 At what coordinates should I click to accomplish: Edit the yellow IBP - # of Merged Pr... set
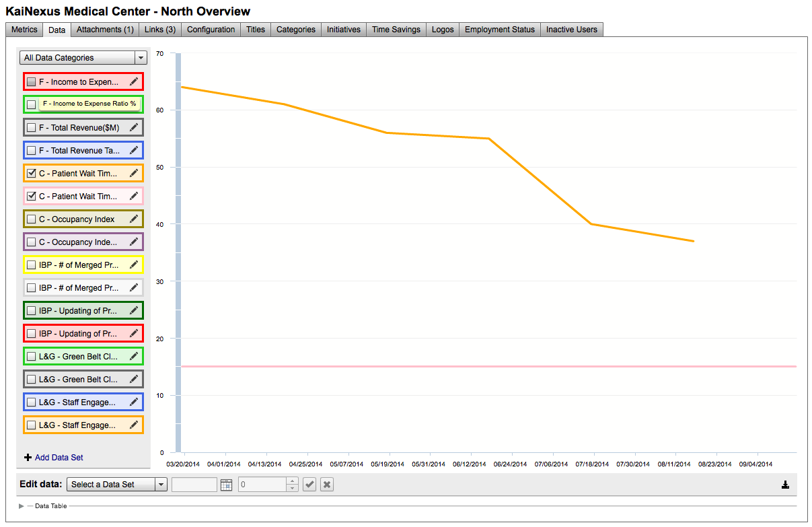coord(134,265)
